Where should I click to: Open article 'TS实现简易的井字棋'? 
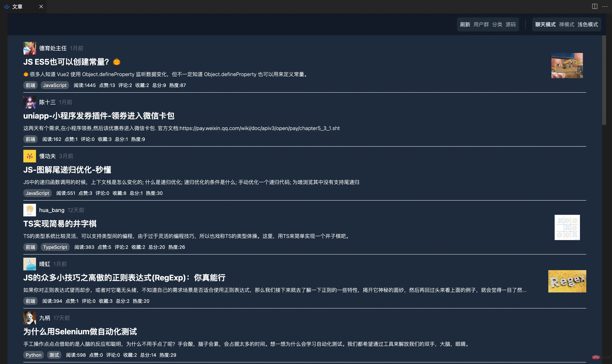[60, 224]
